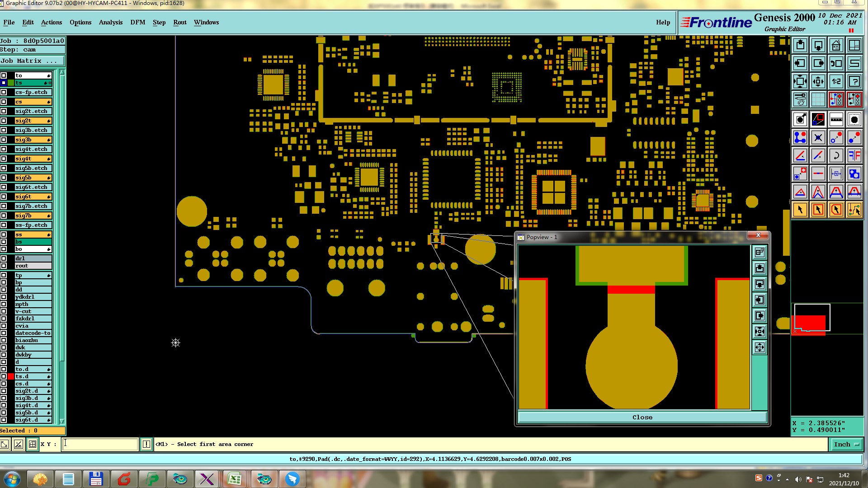Click the Excel icon in Windows taskbar
Image resolution: width=868 pixels, height=488 pixels.
click(x=235, y=479)
